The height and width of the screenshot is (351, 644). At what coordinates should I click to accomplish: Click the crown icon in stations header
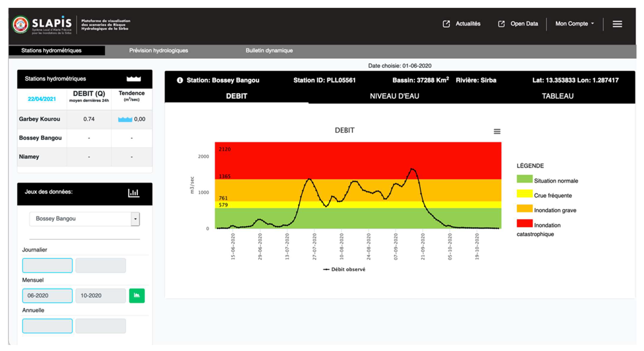[134, 79]
